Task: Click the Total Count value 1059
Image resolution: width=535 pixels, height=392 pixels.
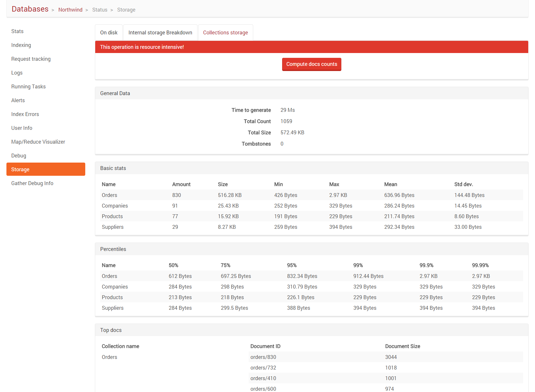Action: 286,121
